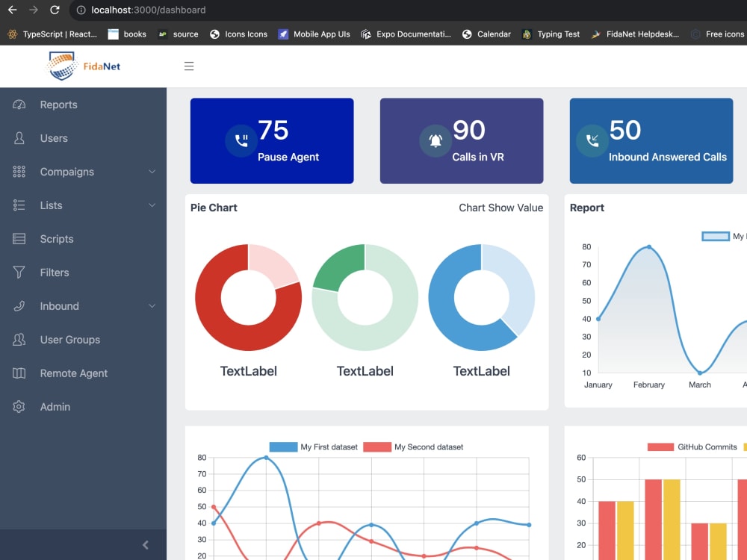Open Scripts via its sidebar icon
Image resolution: width=747 pixels, height=560 pixels.
[19, 239]
